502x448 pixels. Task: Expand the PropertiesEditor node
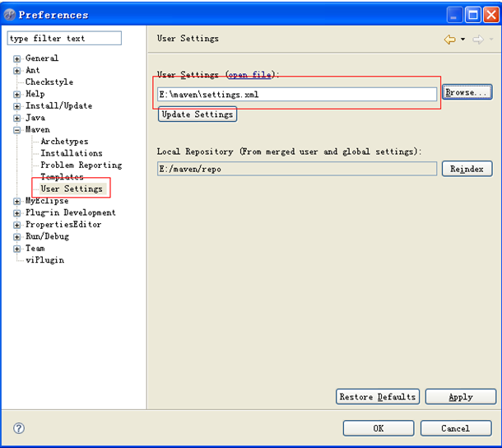pyautogui.click(x=17, y=225)
